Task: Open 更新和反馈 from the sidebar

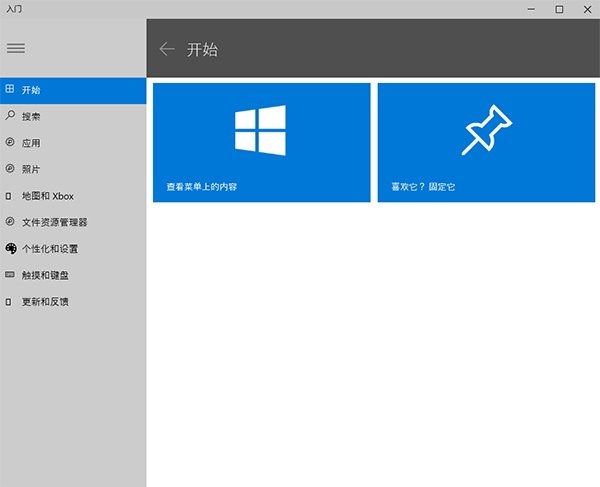Action: (x=45, y=301)
